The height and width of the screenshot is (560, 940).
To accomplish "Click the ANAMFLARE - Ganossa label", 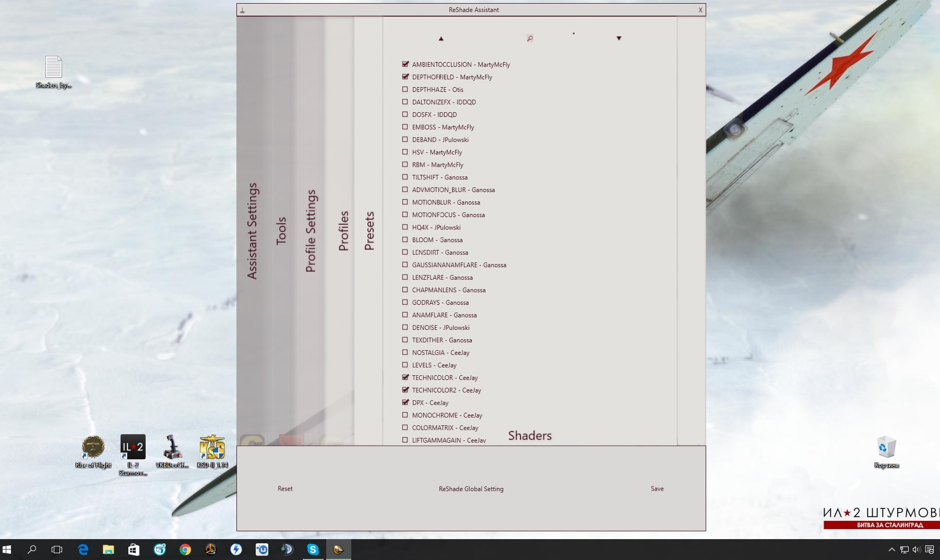I will pos(444,315).
